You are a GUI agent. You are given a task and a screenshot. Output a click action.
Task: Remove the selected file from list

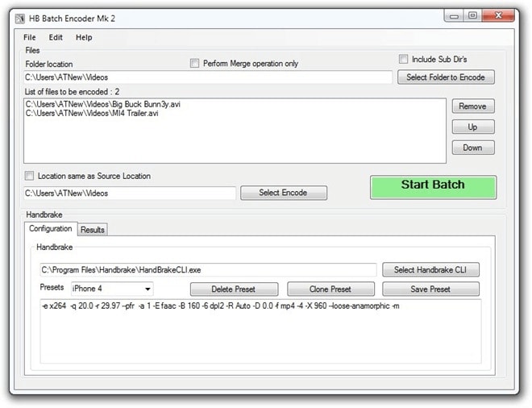(x=473, y=106)
